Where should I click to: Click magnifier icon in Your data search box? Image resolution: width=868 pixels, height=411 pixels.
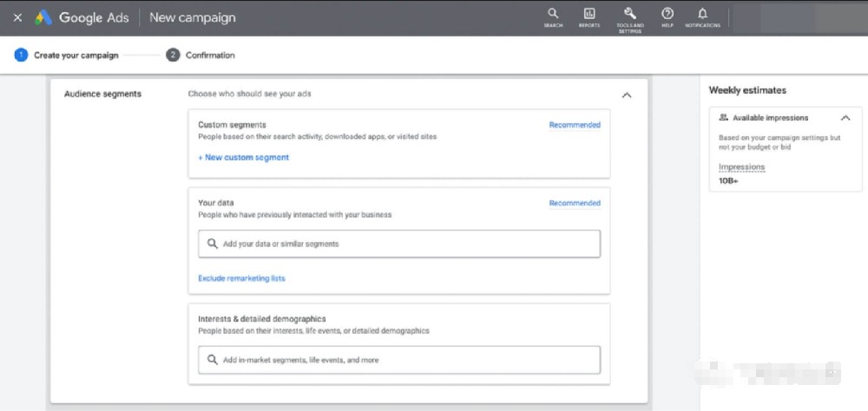coord(213,244)
